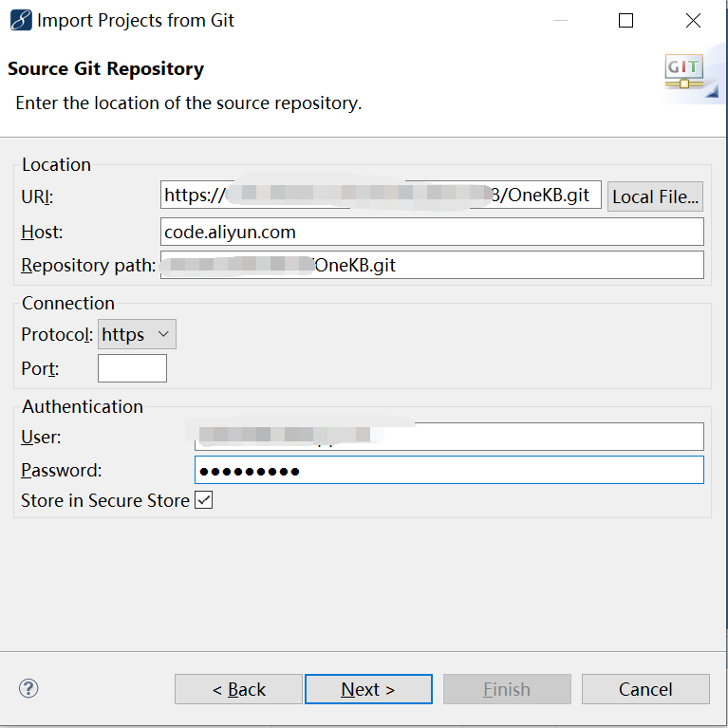Image resolution: width=728 pixels, height=728 pixels.
Task: Toggle the Store in Secure Store checkbox
Action: pyautogui.click(x=203, y=500)
